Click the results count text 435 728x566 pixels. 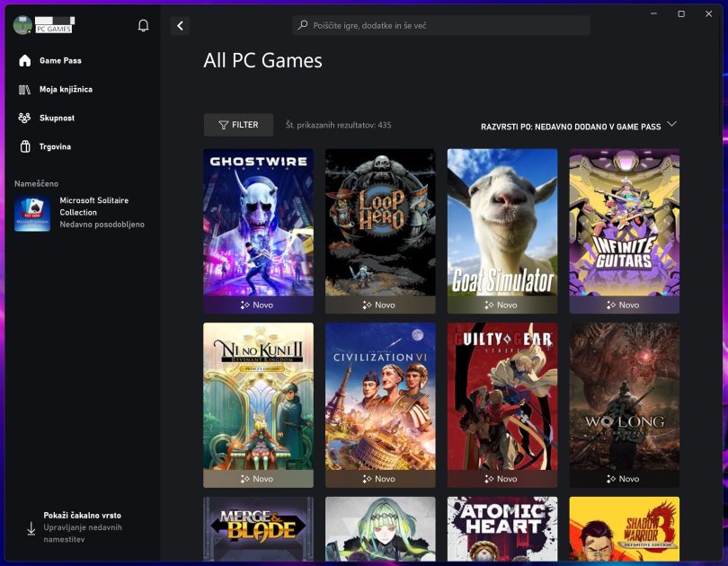(339, 125)
